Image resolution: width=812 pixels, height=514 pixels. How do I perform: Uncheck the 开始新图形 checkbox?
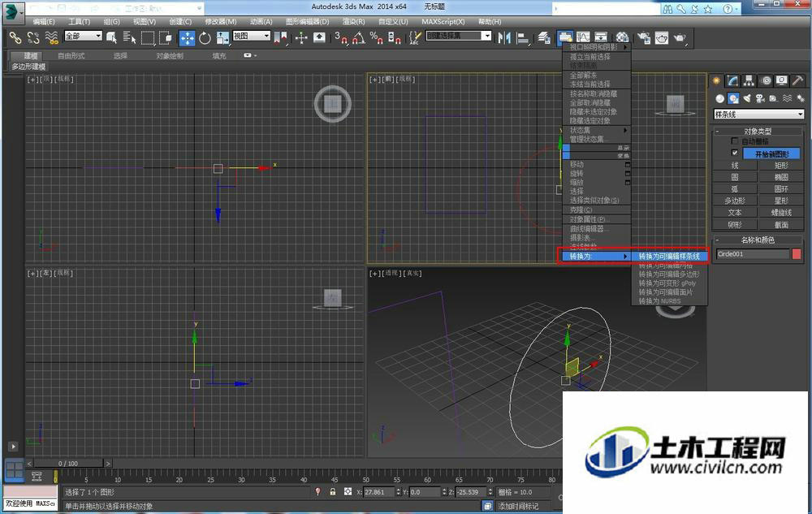pos(734,153)
